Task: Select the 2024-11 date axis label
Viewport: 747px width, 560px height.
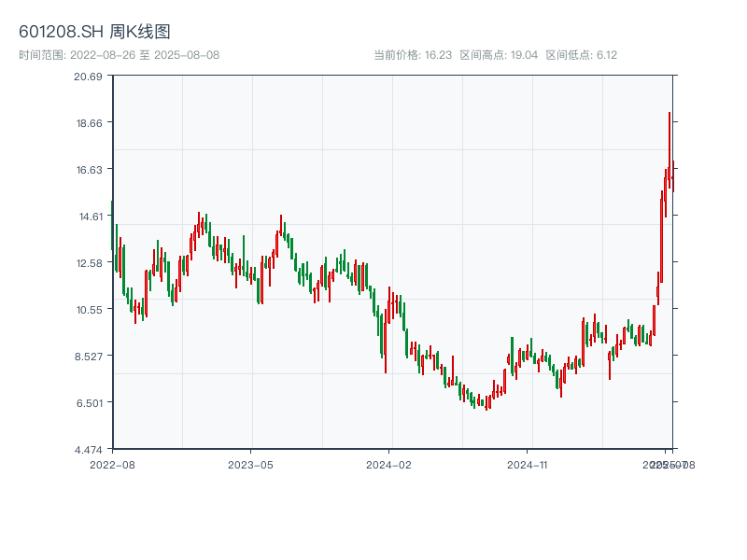Action: (x=528, y=464)
